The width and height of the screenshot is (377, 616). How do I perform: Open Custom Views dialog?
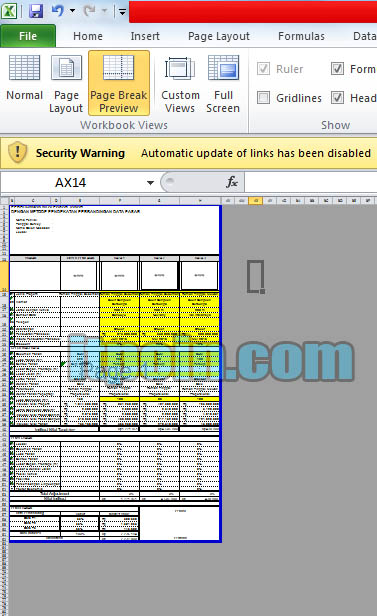180,83
